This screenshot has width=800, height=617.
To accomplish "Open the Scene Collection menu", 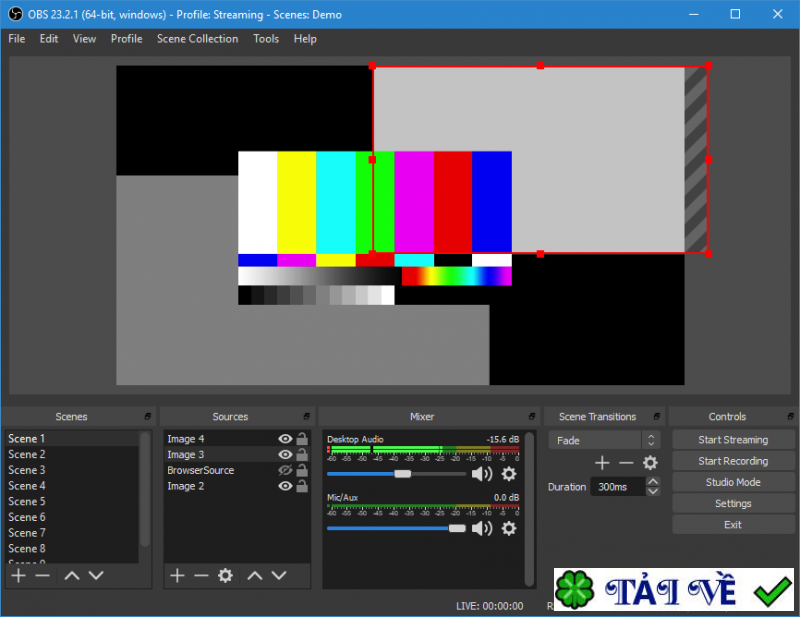I will [197, 39].
